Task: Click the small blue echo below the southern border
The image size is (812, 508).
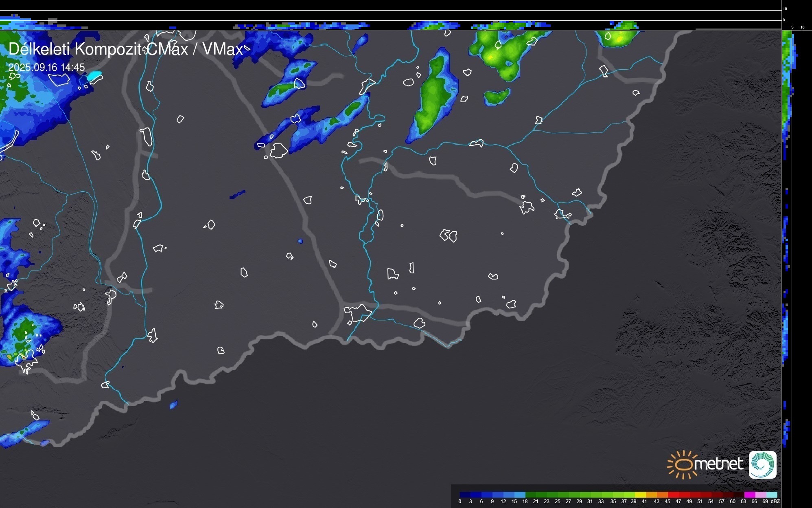Action: (x=173, y=405)
